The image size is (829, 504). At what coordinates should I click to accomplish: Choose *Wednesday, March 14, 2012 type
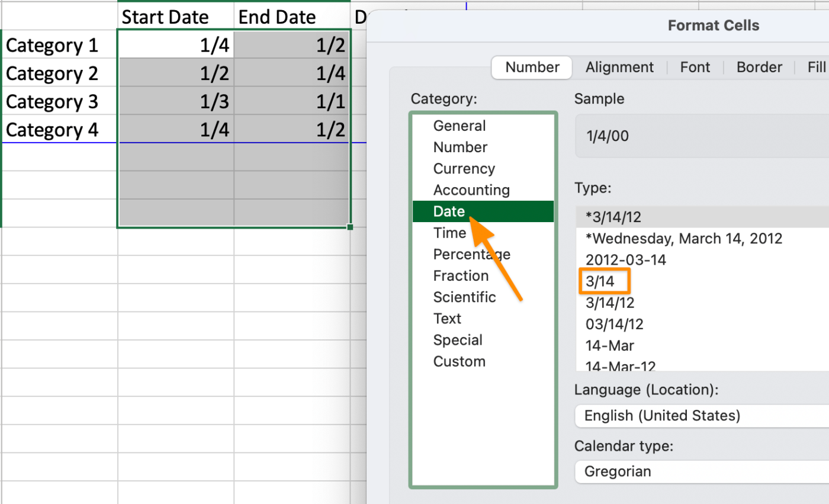pyautogui.click(x=702, y=239)
